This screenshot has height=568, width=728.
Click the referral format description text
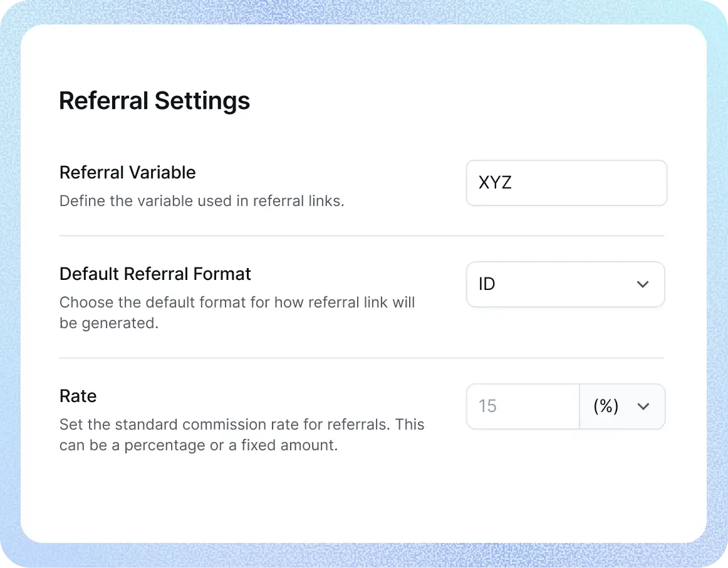[x=237, y=312]
